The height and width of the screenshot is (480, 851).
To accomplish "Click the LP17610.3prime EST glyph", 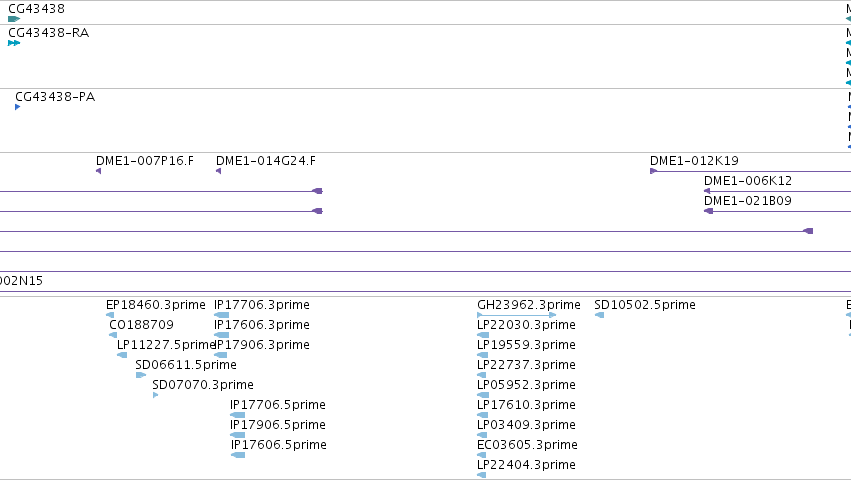I will tap(482, 415).
